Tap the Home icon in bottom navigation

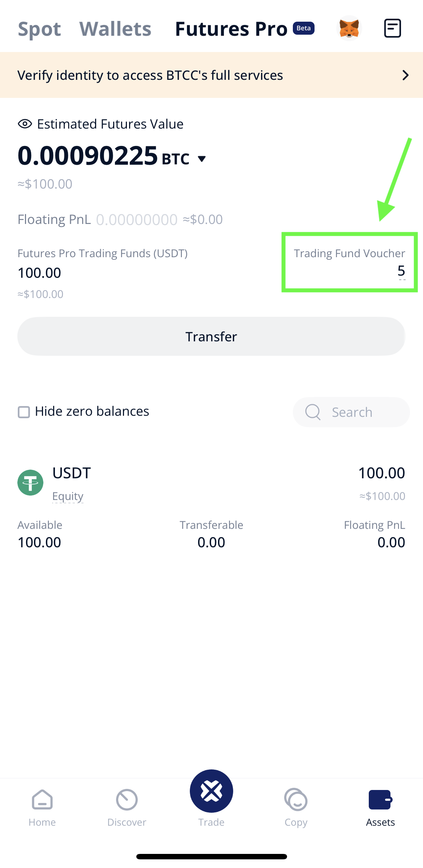tap(42, 799)
